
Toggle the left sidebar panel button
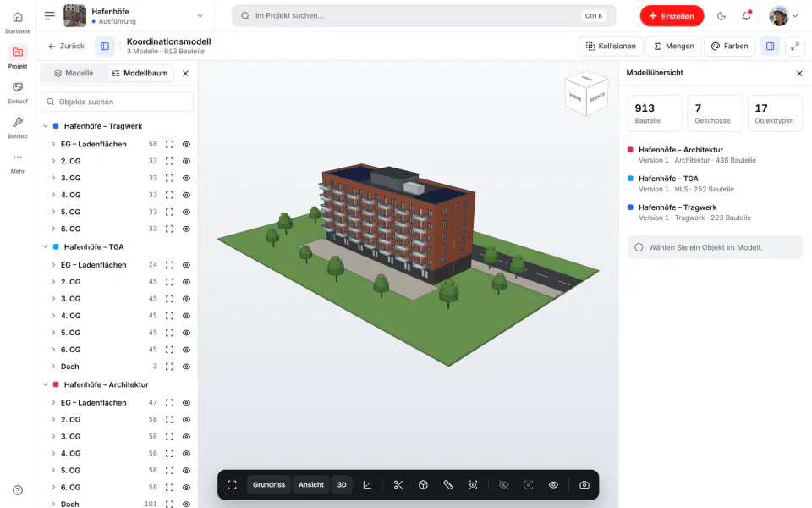coord(105,46)
